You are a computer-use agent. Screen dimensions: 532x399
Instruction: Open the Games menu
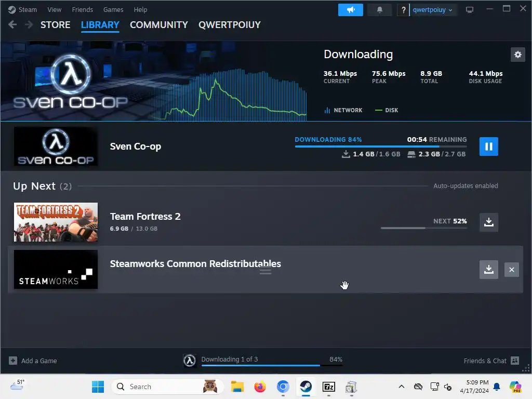click(x=113, y=9)
